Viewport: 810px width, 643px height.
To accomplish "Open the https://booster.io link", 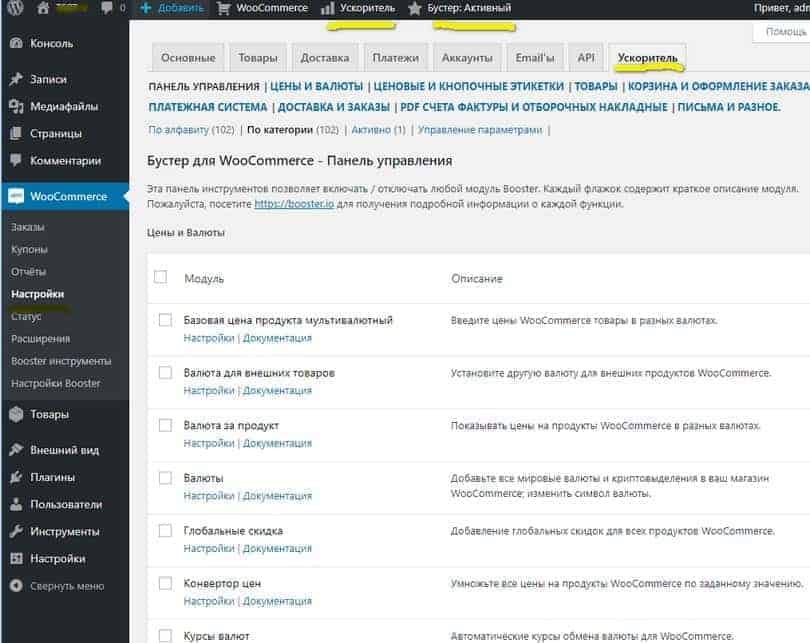I will click(294, 203).
